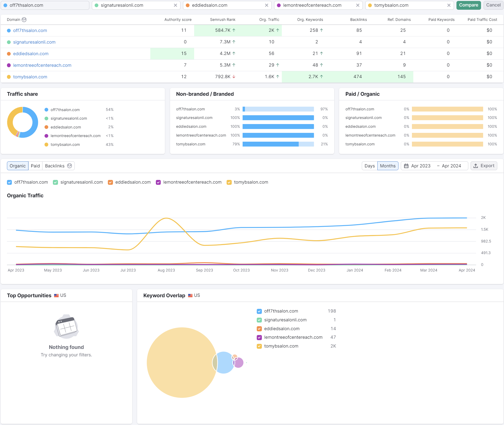Click the Org. Keywords column header

coord(310,20)
